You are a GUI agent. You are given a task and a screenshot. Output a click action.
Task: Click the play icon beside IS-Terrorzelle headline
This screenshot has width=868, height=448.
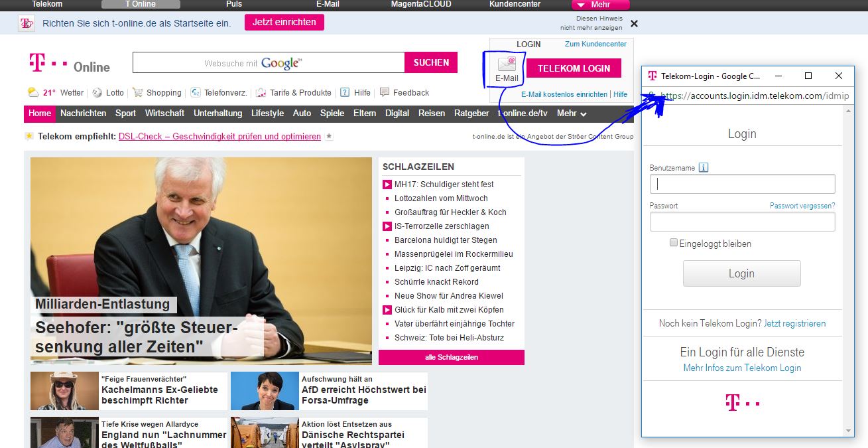click(x=387, y=226)
